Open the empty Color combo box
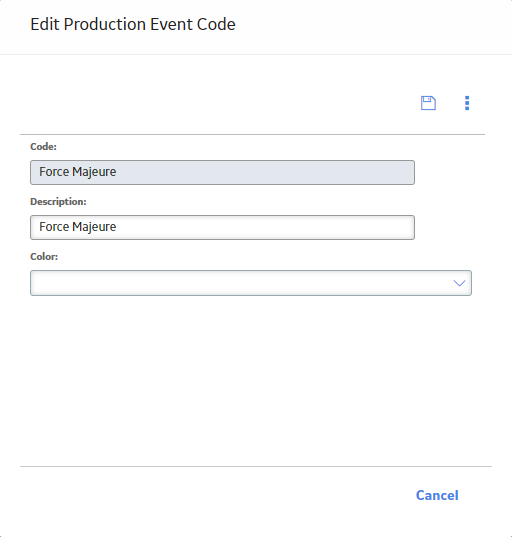 pos(251,283)
